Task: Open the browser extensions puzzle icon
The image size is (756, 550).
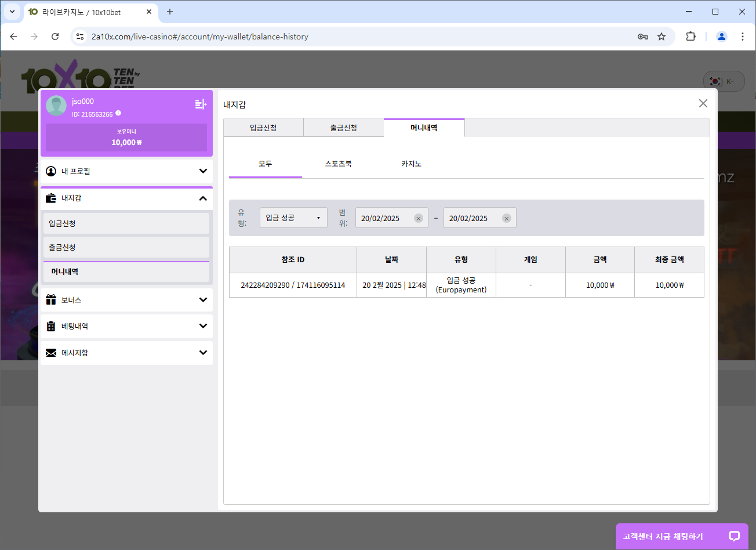Action: tap(690, 37)
